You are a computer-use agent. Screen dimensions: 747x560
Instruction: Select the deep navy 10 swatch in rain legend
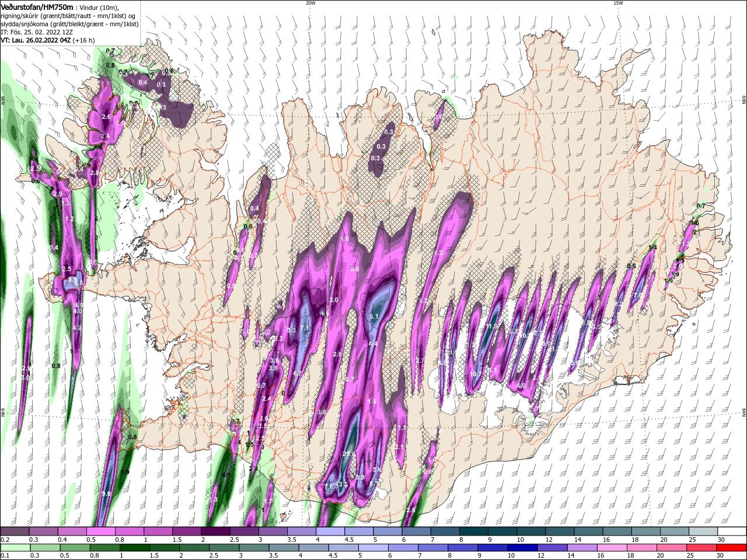[x=523, y=548]
